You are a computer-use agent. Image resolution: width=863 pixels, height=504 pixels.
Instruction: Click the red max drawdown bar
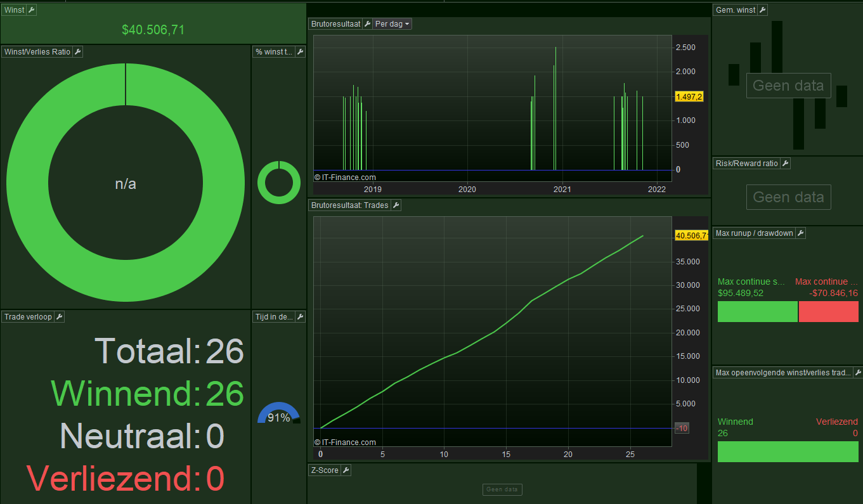tap(829, 311)
